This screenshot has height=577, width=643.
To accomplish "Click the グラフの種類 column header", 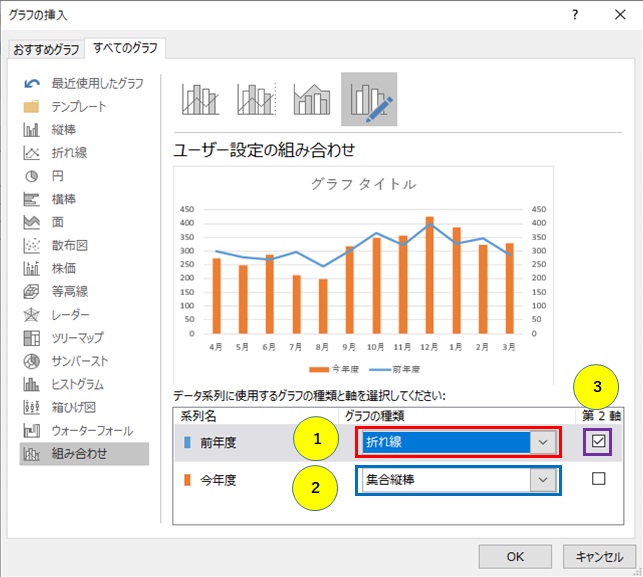I will [374, 416].
